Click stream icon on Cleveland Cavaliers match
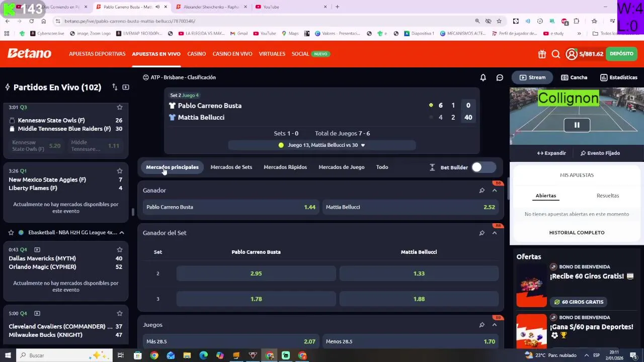644x362 pixels. pos(37,313)
